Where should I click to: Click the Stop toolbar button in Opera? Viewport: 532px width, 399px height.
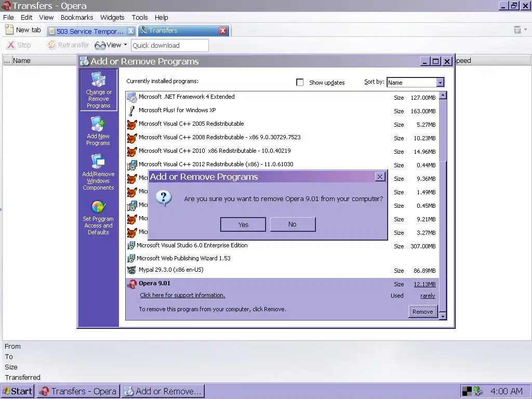coord(19,45)
